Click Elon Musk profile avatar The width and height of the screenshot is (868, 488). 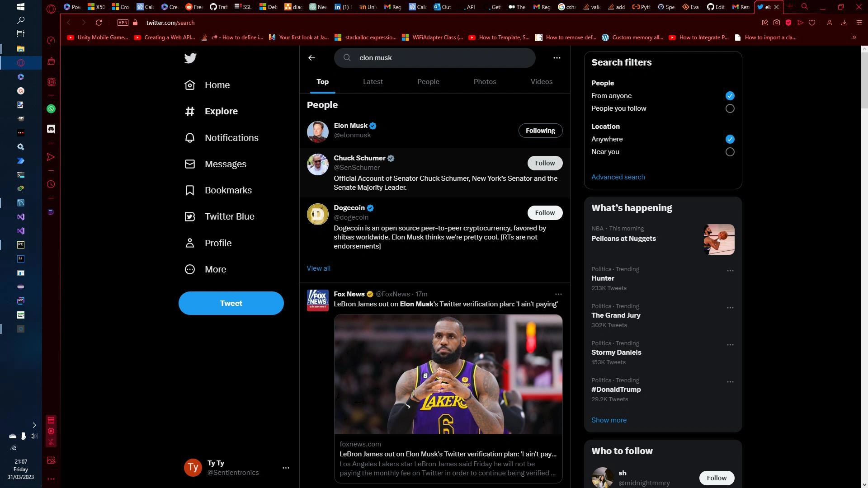click(x=317, y=131)
